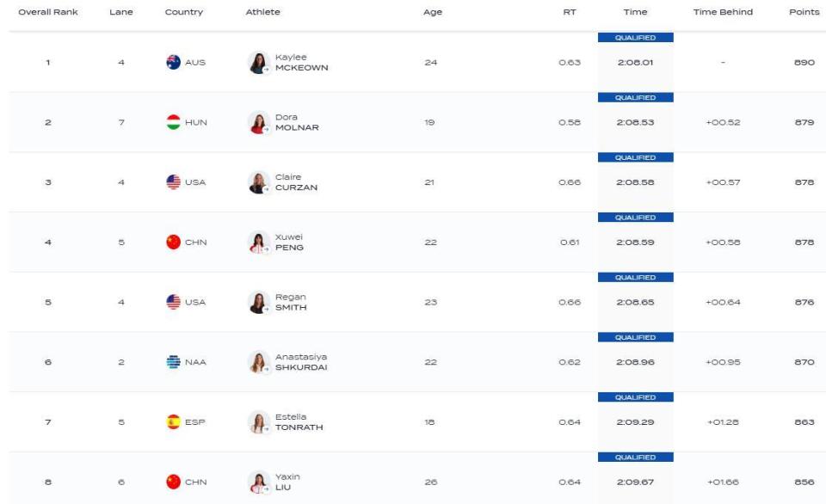Image resolution: width=826 pixels, height=504 pixels.
Task: Open Kaylee McKeown athlete name link
Action: click(301, 62)
